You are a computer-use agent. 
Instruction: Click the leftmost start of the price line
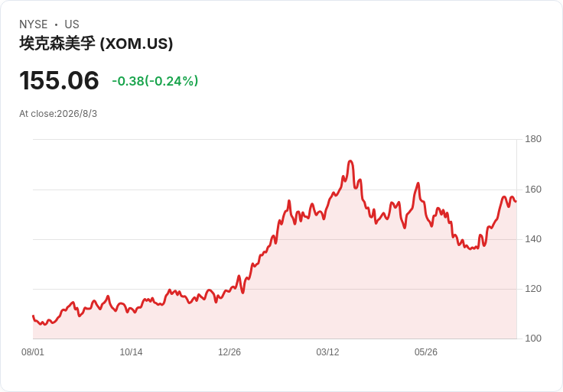tap(33, 316)
